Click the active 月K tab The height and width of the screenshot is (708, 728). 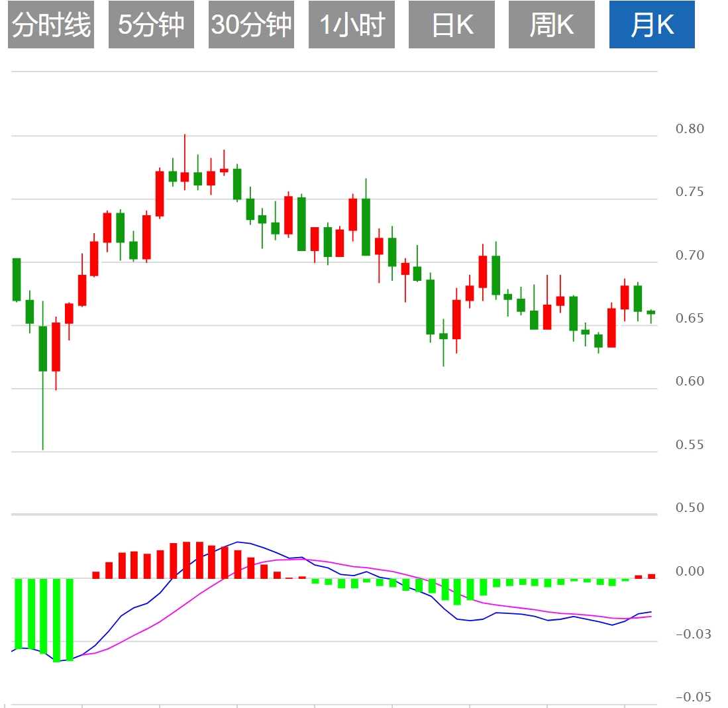click(x=652, y=25)
